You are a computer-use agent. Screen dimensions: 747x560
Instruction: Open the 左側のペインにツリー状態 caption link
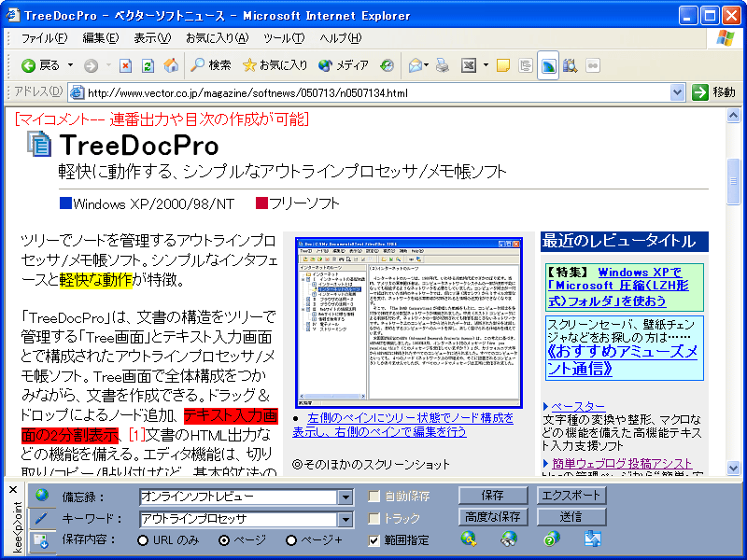click(x=403, y=425)
